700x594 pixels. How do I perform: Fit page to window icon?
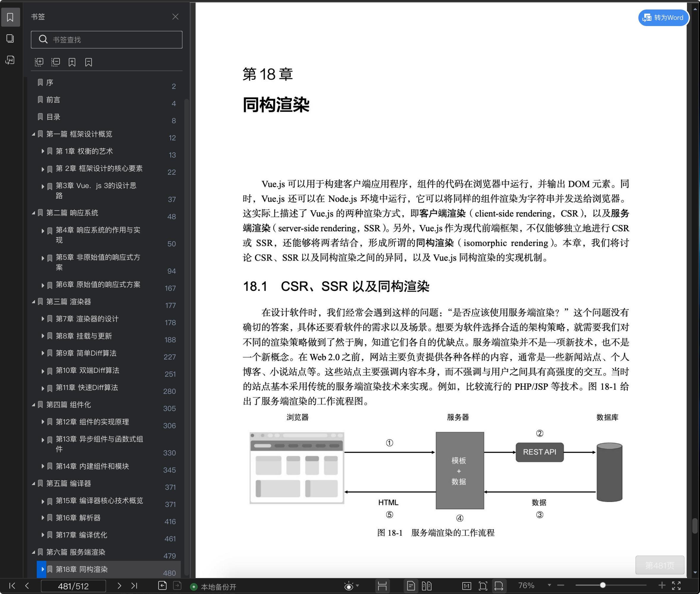tap(483, 586)
